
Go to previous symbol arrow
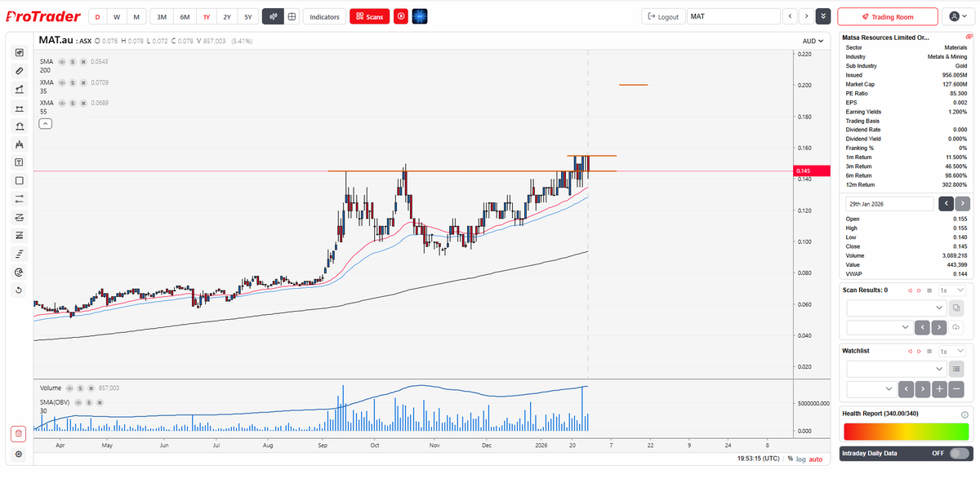click(x=790, y=16)
